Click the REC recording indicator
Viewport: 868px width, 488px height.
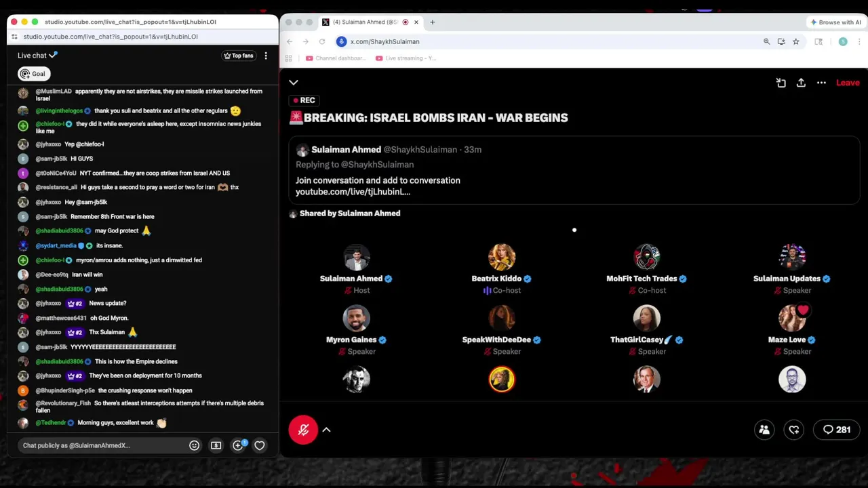coord(303,100)
